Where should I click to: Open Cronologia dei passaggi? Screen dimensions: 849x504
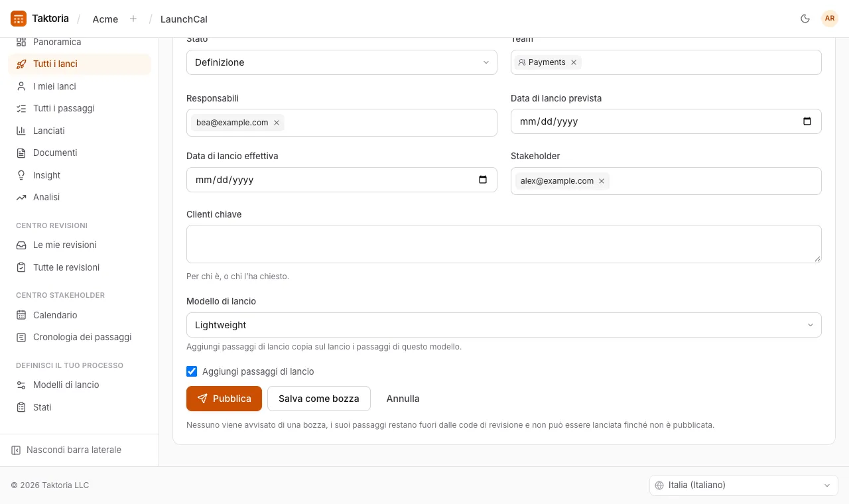[x=80, y=337]
